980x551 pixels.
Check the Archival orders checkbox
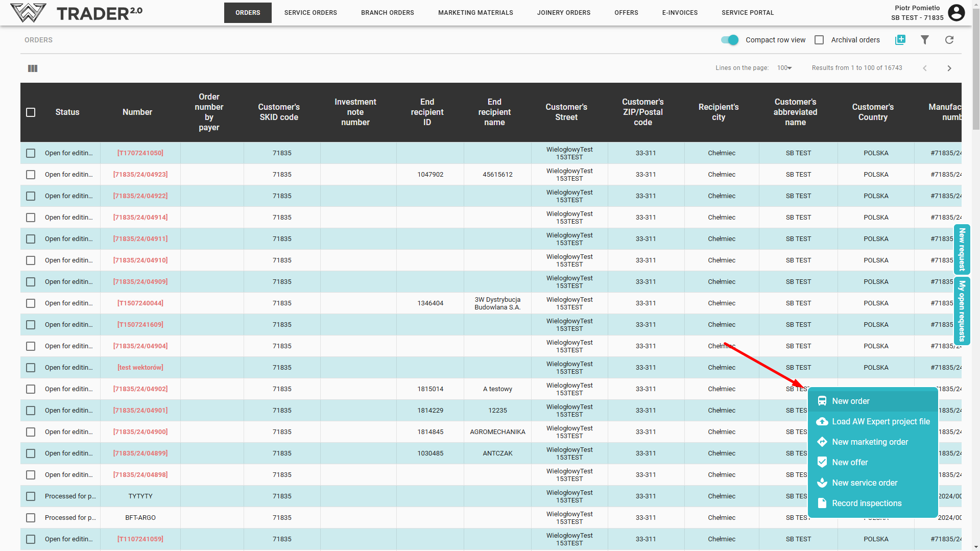tap(819, 40)
